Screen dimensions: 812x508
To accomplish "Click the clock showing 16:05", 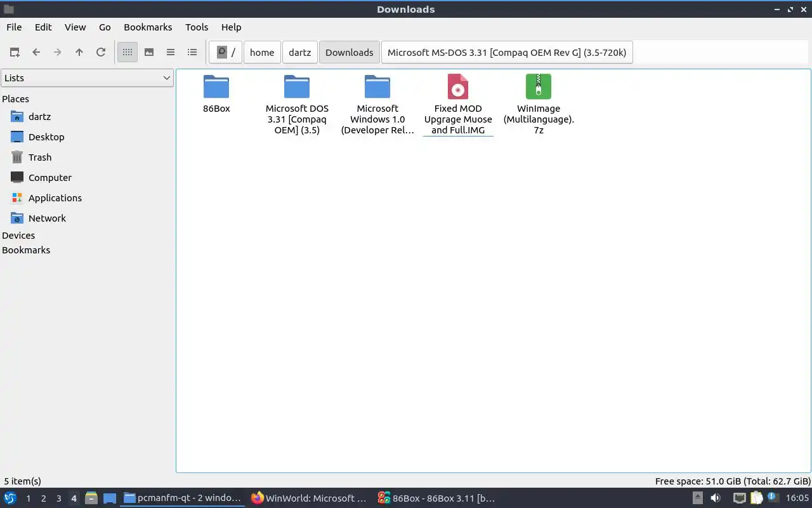I will pos(797,498).
